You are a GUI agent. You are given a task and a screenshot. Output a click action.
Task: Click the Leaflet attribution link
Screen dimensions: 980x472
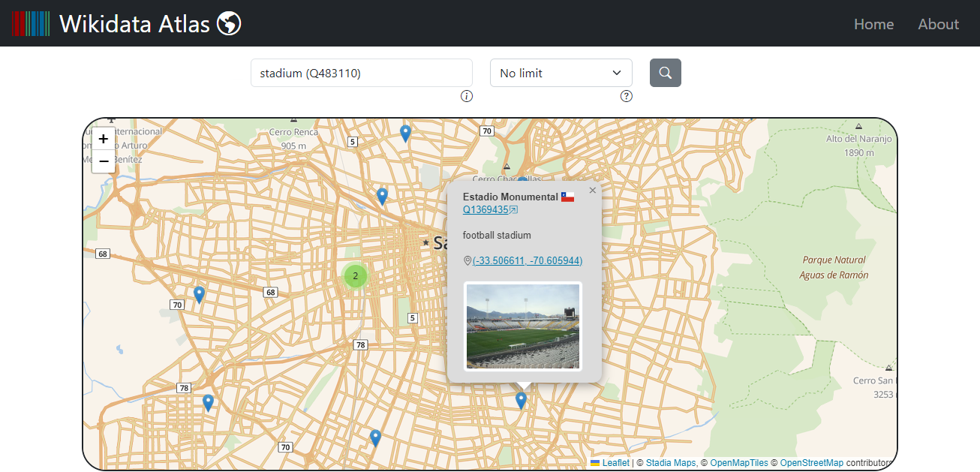[615, 463]
